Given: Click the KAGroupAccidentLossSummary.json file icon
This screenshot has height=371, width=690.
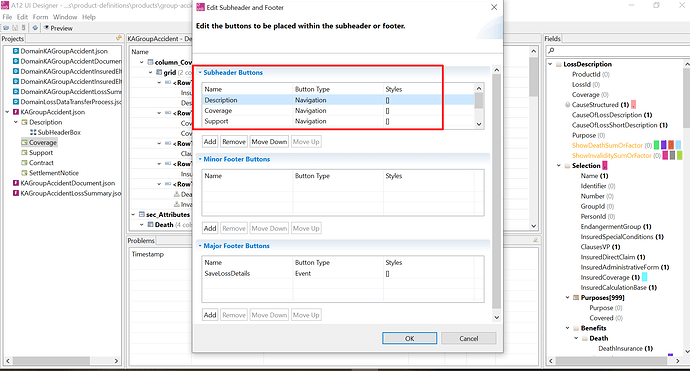Looking at the screenshot, I should (16, 193).
